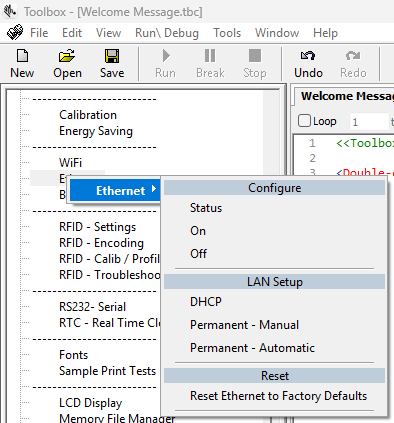Image resolution: width=394 pixels, height=423 pixels.
Task: Click the Redo arrow icon
Action: 353,55
